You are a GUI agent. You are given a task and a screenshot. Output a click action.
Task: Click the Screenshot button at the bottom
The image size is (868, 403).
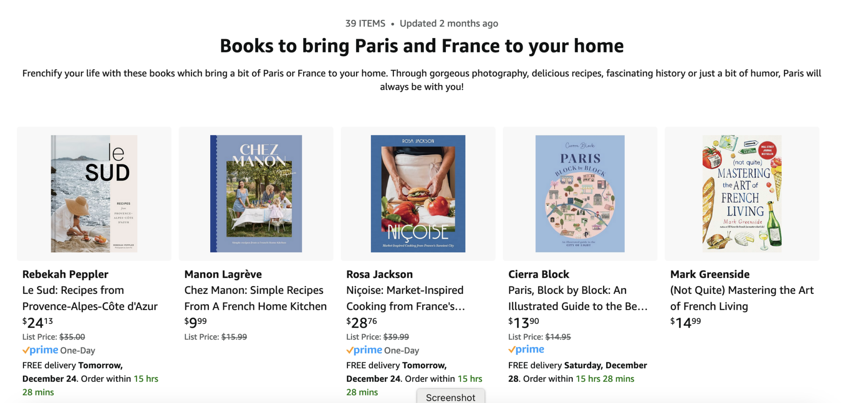[x=451, y=397]
